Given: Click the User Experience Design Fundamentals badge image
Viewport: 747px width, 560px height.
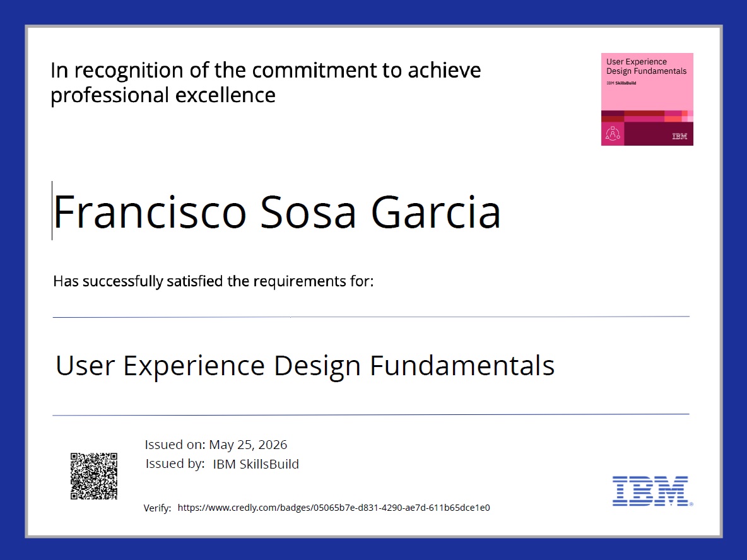Looking at the screenshot, I should 647,99.
